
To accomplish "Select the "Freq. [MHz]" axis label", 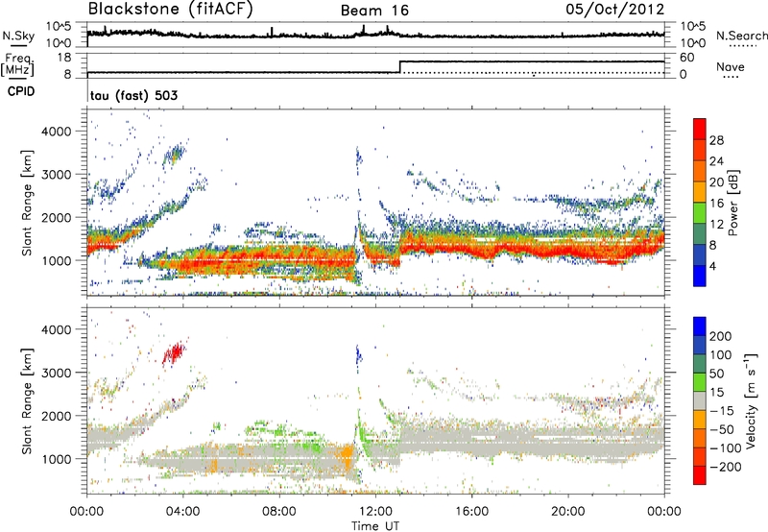I will [17, 65].
